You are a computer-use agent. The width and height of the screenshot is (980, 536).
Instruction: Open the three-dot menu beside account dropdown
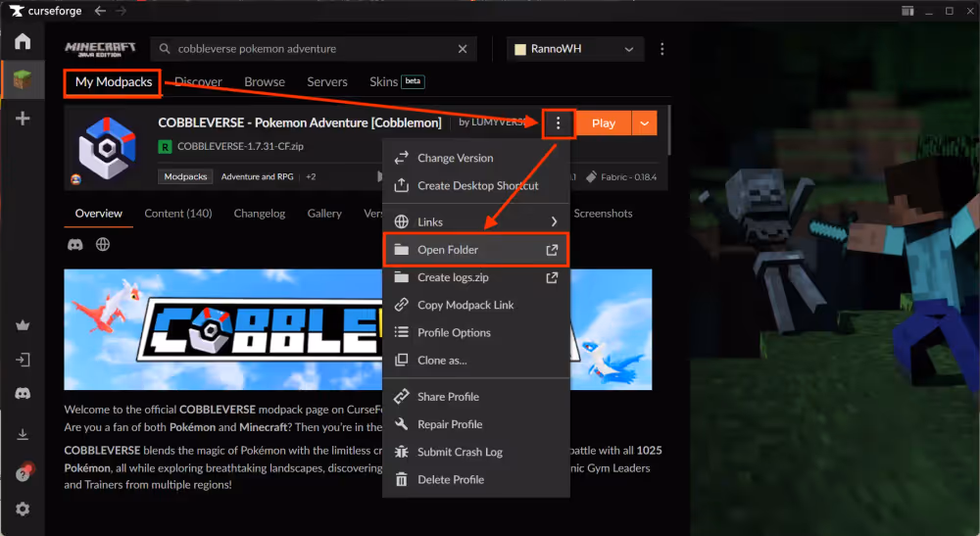point(661,49)
